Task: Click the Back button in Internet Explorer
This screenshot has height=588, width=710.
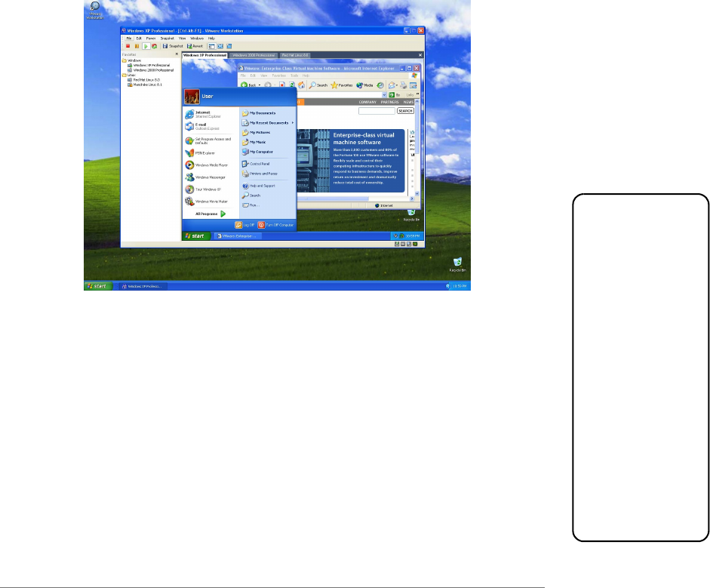Action: (248, 85)
